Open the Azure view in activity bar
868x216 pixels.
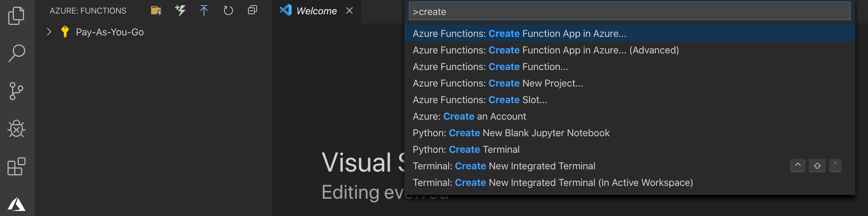tap(16, 204)
